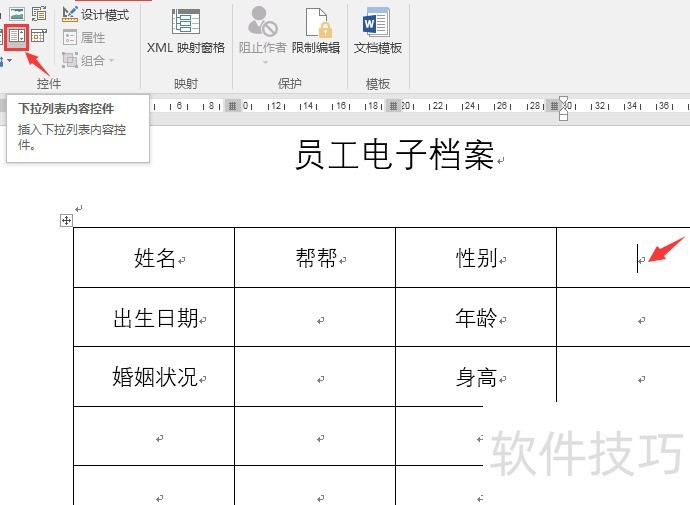
Task: Insert a Drop-Down List content control
Action: [17, 37]
